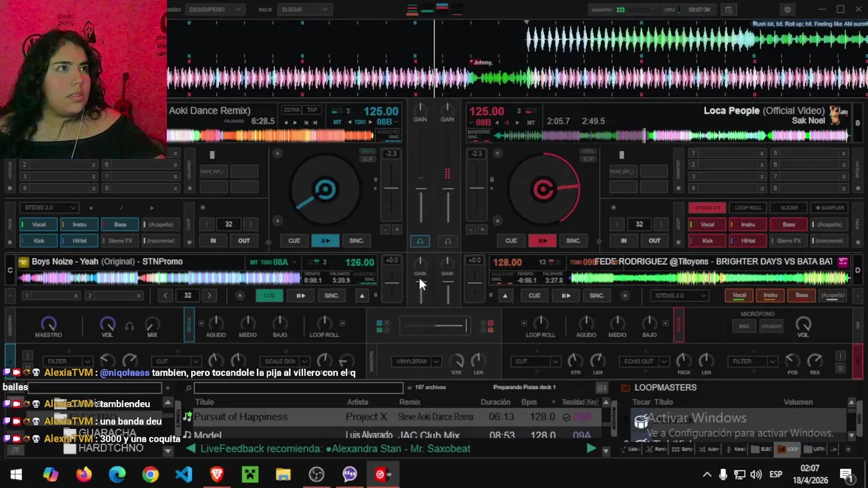Click the browser search input field
Screen dimensions: 868x488
pos(298,388)
